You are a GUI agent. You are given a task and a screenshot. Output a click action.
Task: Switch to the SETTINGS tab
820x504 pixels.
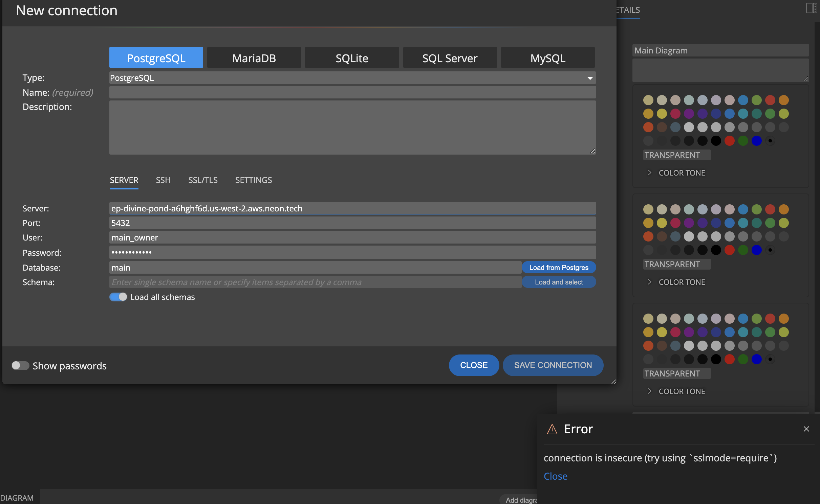[x=254, y=180]
